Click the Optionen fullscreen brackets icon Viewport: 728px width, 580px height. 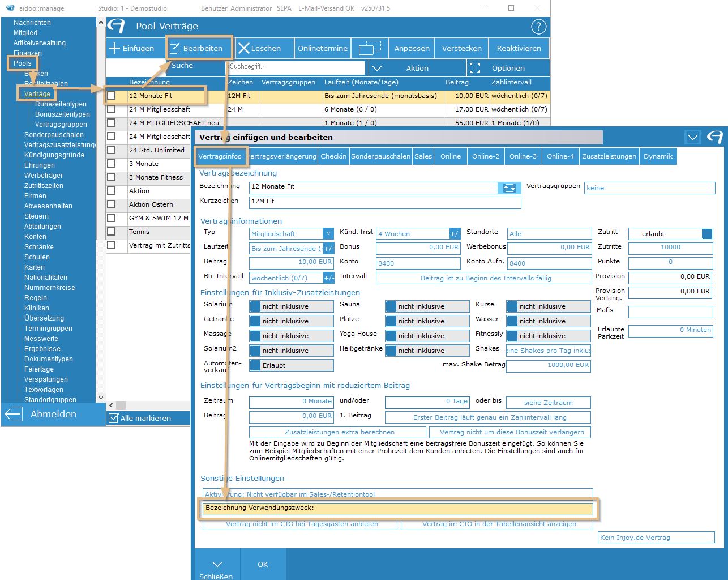(475, 68)
